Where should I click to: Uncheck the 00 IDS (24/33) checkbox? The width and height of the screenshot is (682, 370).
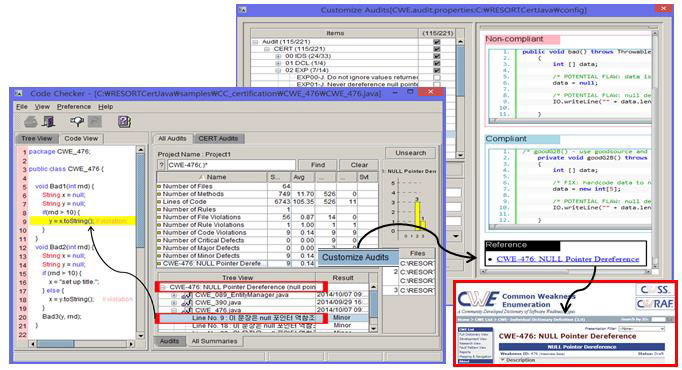pyautogui.click(x=437, y=56)
